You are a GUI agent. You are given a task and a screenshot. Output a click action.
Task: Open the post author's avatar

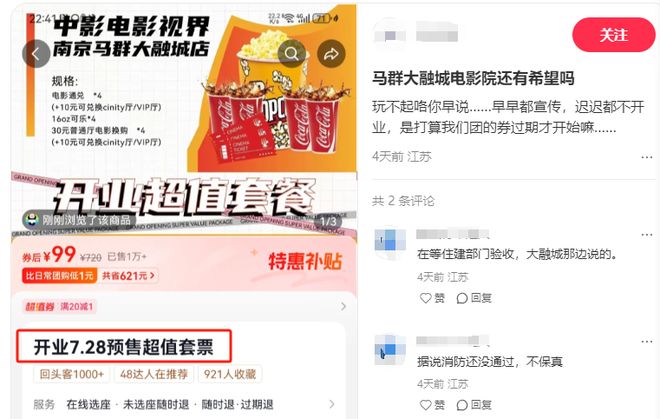(x=390, y=35)
